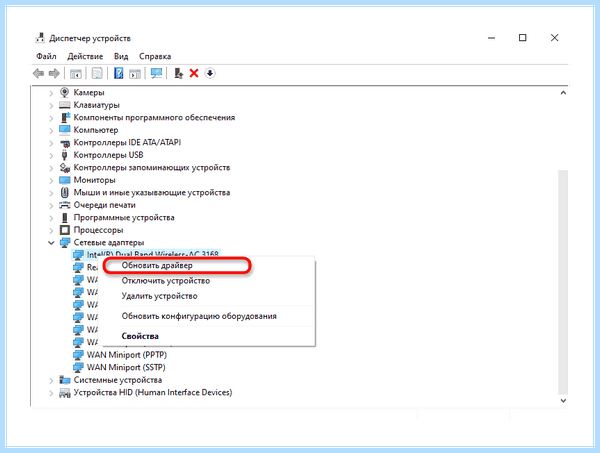Select the Процессоры label
The width and height of the screenshot is (600, 453).
(x=98, y=230)
